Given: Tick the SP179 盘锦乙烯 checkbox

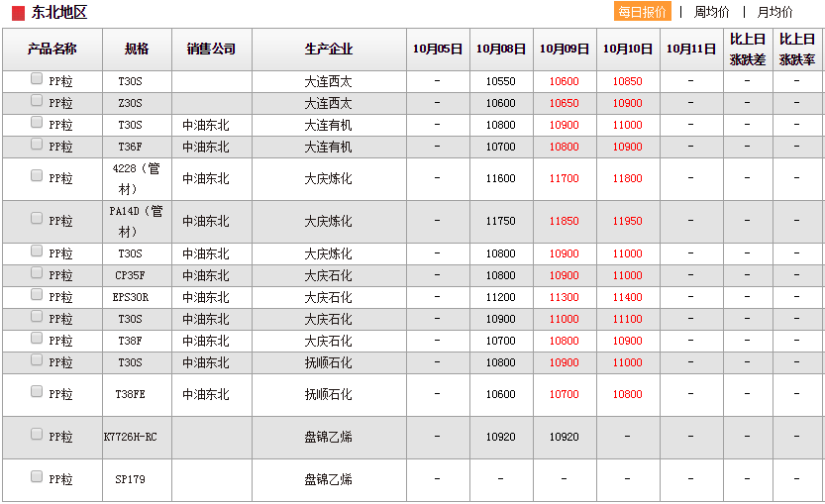Looking at the screenshot, I should click(37, 476).
